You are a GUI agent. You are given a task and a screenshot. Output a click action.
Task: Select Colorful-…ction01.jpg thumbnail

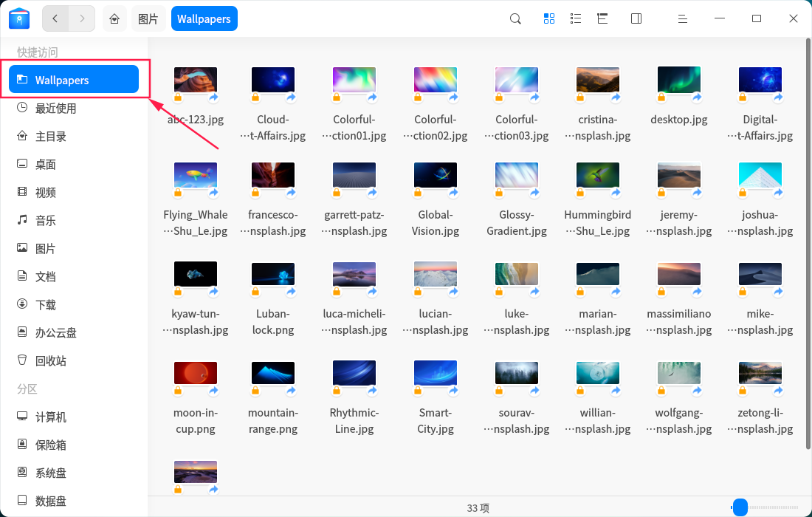point(354,79)
